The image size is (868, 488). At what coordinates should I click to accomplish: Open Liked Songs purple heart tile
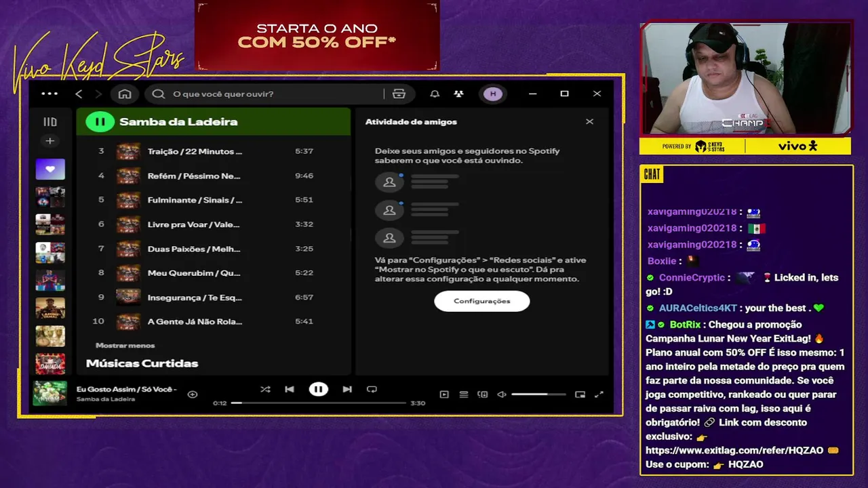[50, 169]
